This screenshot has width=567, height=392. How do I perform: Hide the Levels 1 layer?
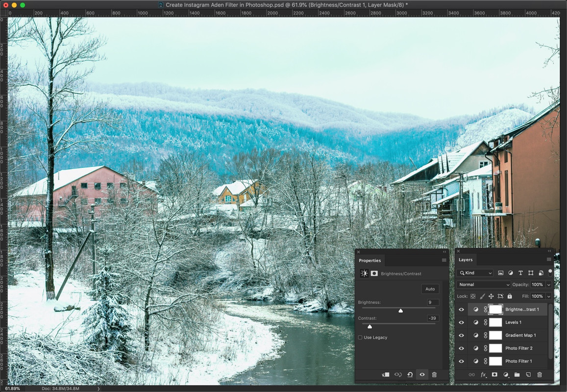(462, 322)
